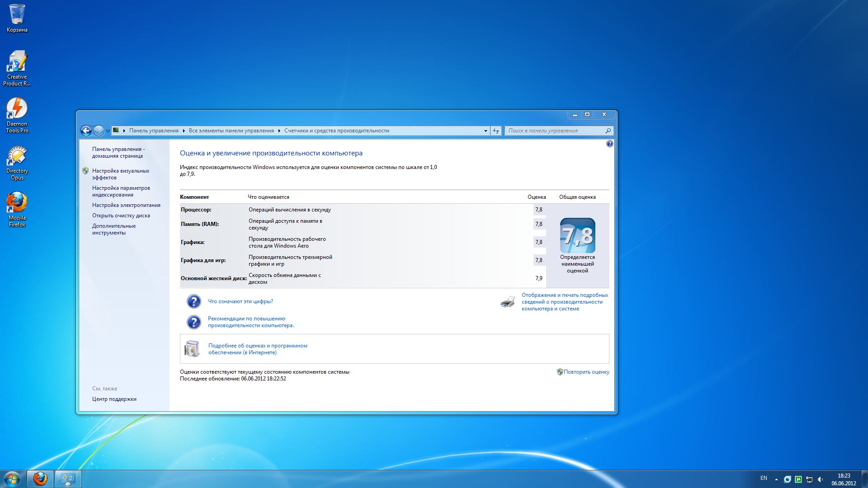This screenshot has height=488, width=868.
Task: Open the Directory Opus desktop shortcut
Action: (x=17, y=162)
